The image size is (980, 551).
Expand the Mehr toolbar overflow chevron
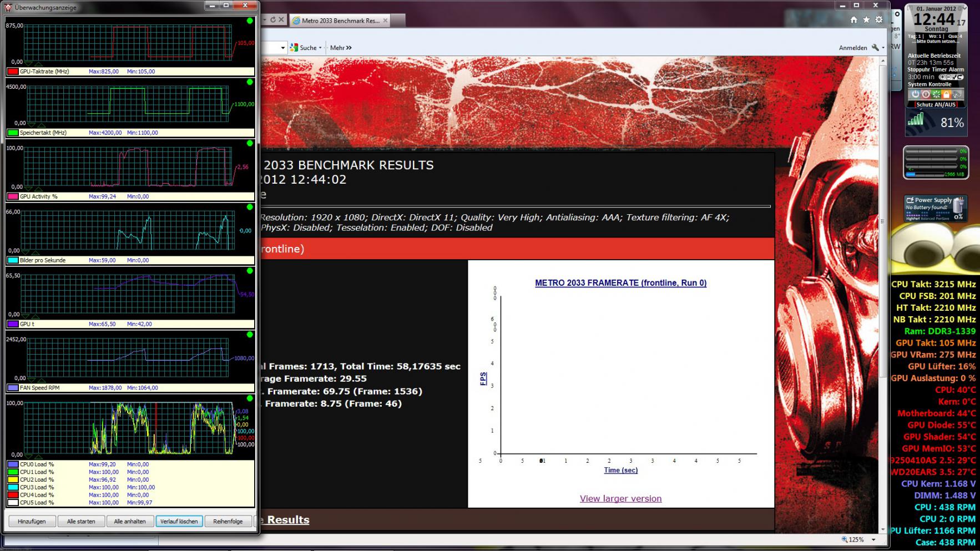pos(349,48)
